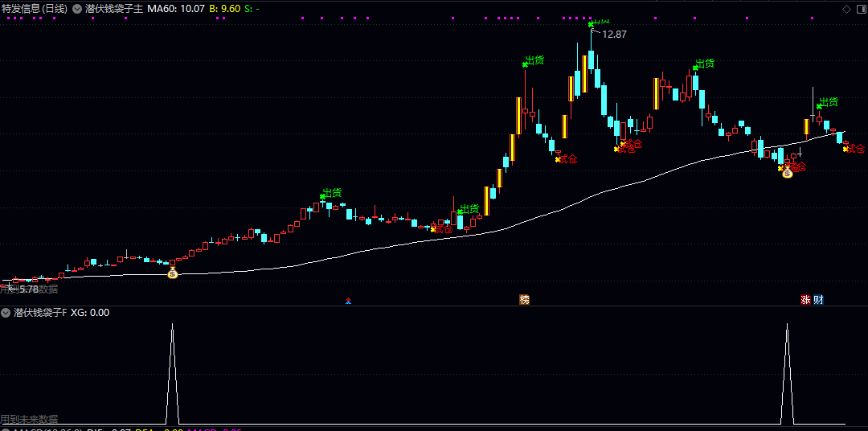
Task: Open the 财 event icon on the time axis
Action: click(x=818, y=300)
